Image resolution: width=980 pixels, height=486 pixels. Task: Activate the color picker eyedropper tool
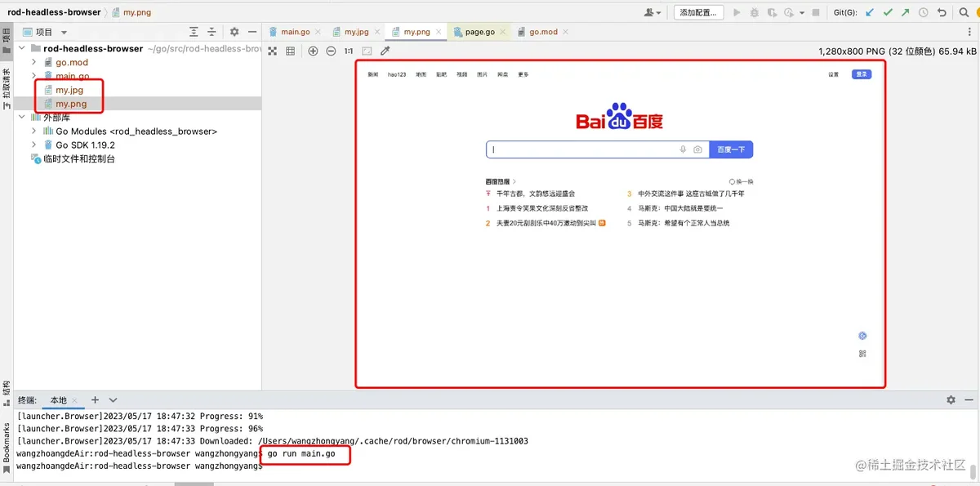385,51
